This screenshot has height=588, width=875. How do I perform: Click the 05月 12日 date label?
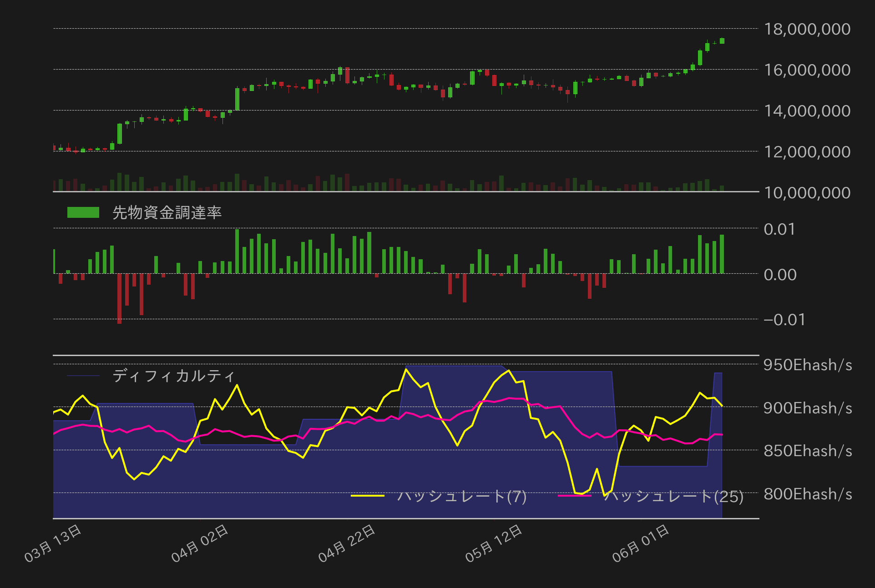(494, 543)
